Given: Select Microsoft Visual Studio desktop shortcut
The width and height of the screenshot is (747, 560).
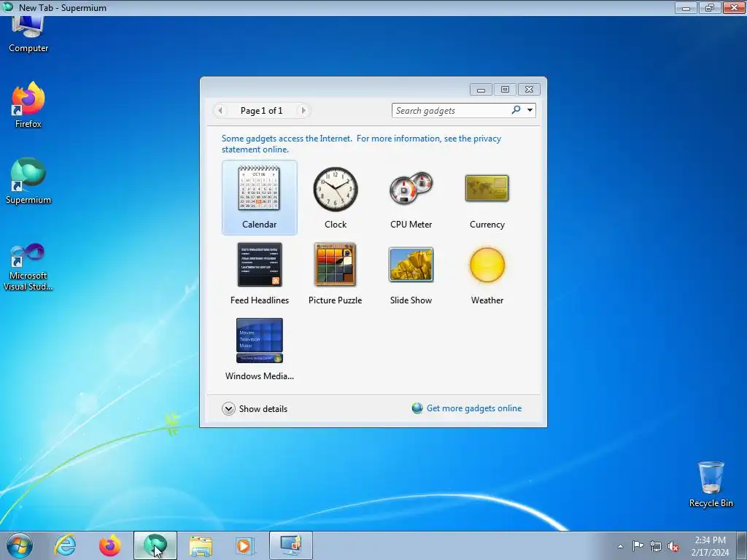Looking at the screenshot, I should click(x=28, y=267).
